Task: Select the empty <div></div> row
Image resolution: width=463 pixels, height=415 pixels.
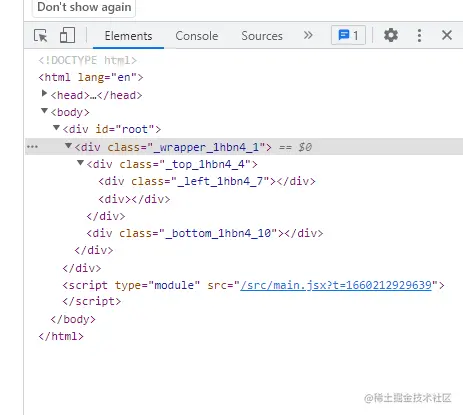Action: click(x=134, y=199)
